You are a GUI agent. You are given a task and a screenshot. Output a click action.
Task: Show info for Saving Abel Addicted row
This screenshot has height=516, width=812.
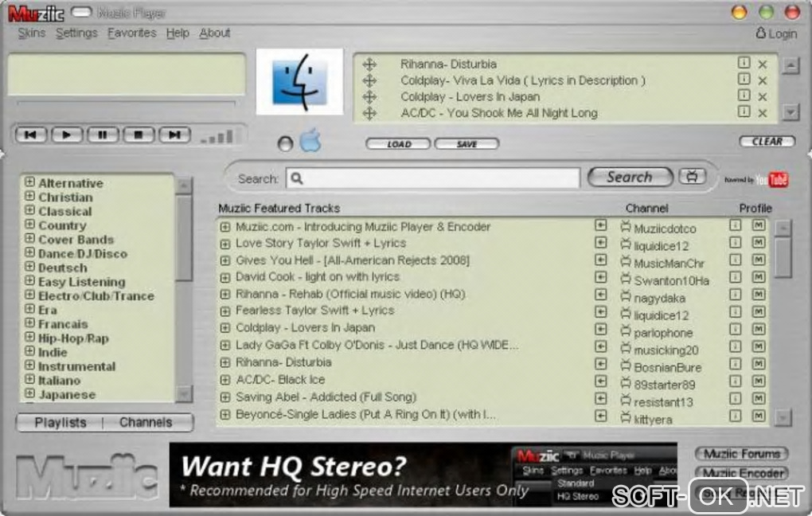736,398
